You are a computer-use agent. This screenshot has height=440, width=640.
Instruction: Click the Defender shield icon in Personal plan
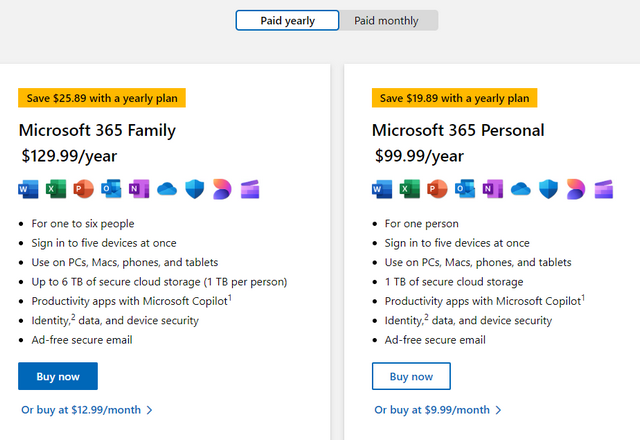[548, 189]
